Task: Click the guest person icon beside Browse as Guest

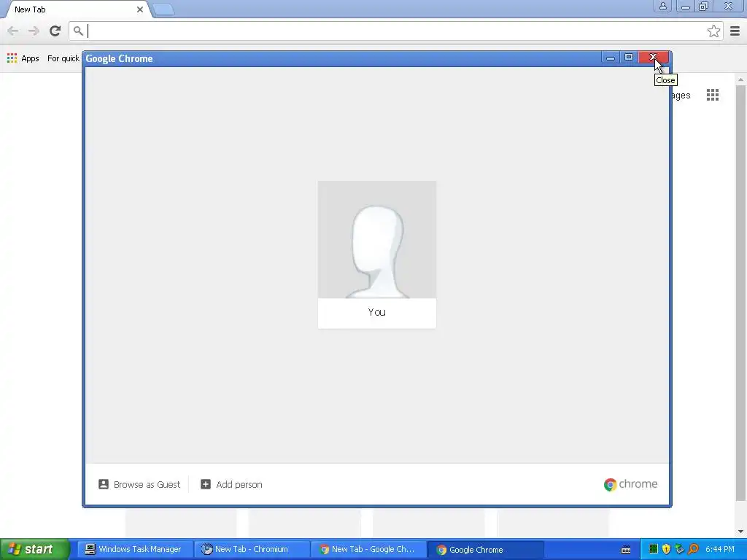Action: tap(104, 484)
